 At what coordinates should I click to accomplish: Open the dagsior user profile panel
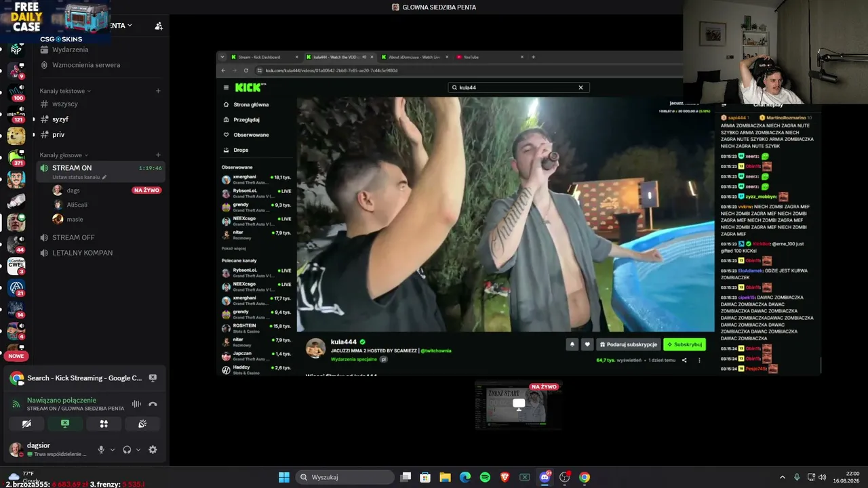point(48,449)
